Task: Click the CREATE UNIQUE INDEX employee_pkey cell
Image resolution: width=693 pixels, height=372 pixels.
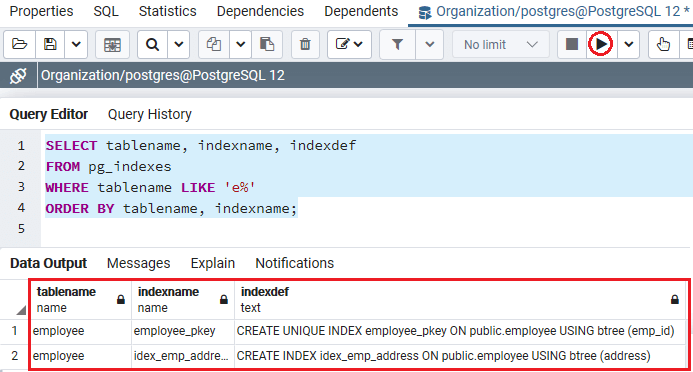Action: click(461, 331)
